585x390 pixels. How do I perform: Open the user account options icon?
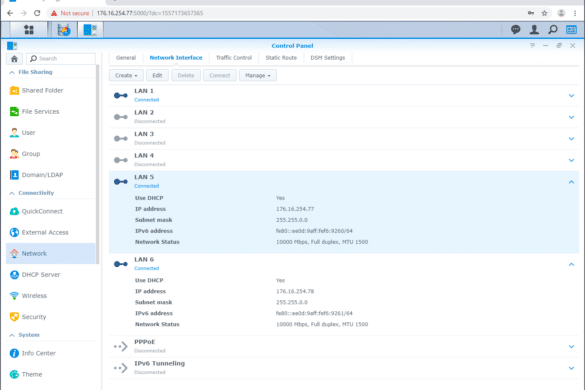(534, 29)
